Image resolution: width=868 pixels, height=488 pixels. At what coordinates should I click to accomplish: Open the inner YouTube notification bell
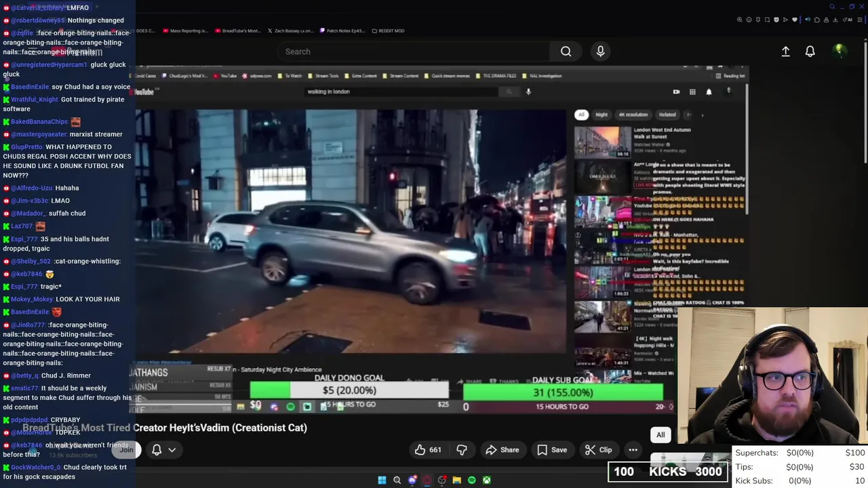click(x=709, y=91)
